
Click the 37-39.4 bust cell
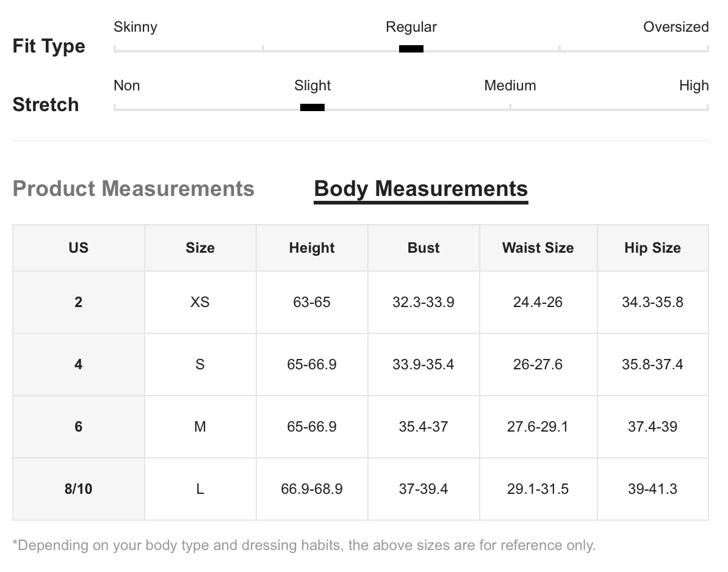pos(423,489)
